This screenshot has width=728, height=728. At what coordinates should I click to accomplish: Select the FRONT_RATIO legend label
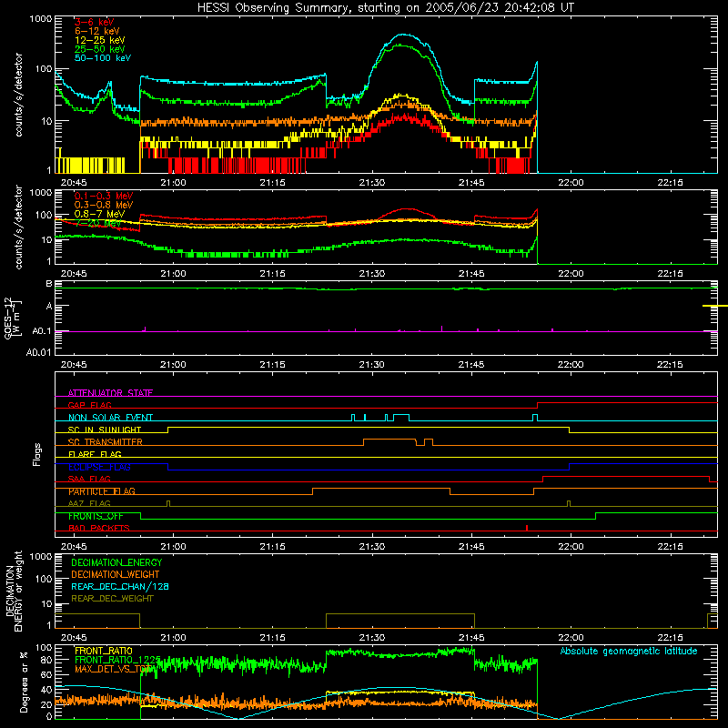104,651
